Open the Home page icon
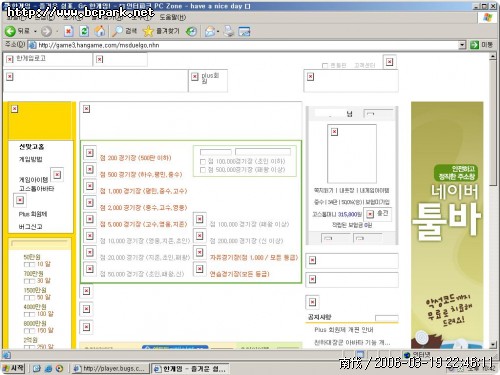Viewport: 500px width, 375px height. 100,31
